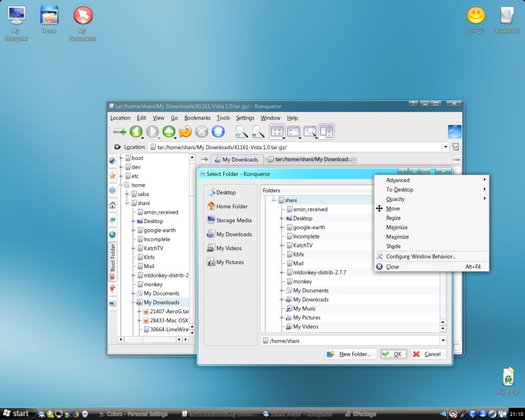
Task: Open the Downloads desktop icon
Action: [x=506, y=20]
